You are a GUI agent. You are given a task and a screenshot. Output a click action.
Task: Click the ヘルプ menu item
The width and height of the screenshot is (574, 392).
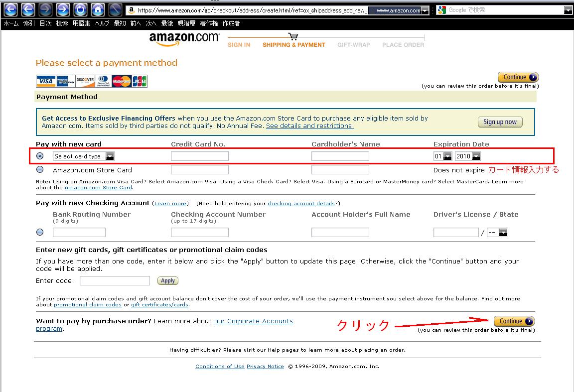click(102, 23)
